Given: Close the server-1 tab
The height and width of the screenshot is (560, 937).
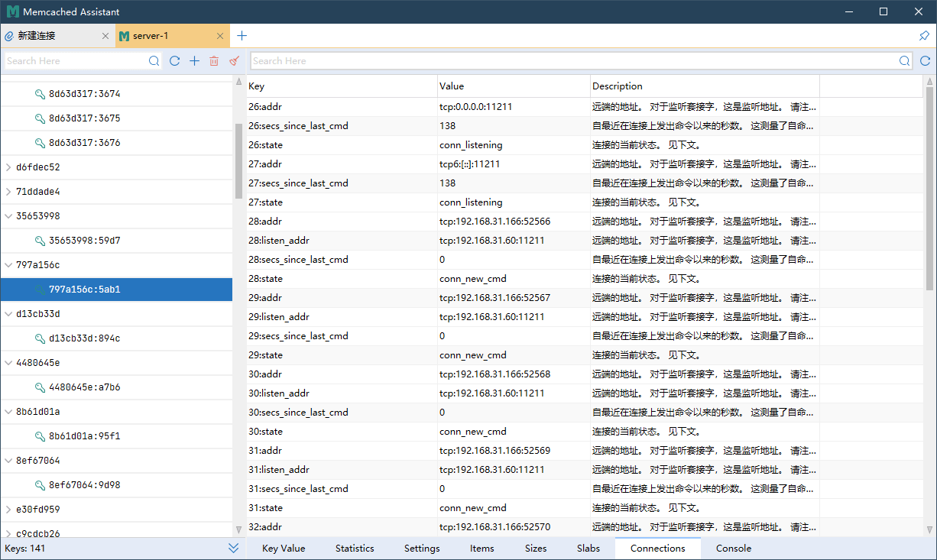Looking at the screenshot, I should tap(220, 36).
